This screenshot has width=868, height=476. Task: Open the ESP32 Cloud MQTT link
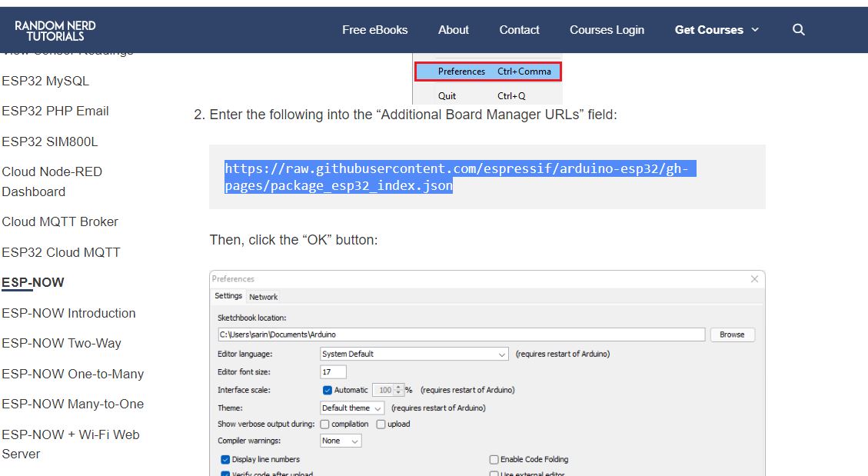61,252
